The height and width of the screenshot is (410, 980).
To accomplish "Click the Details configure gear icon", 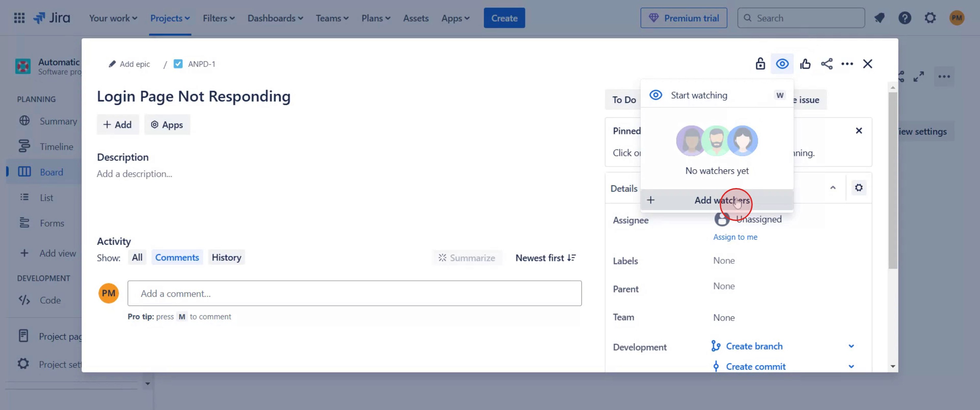I will [x=858, y=188].
